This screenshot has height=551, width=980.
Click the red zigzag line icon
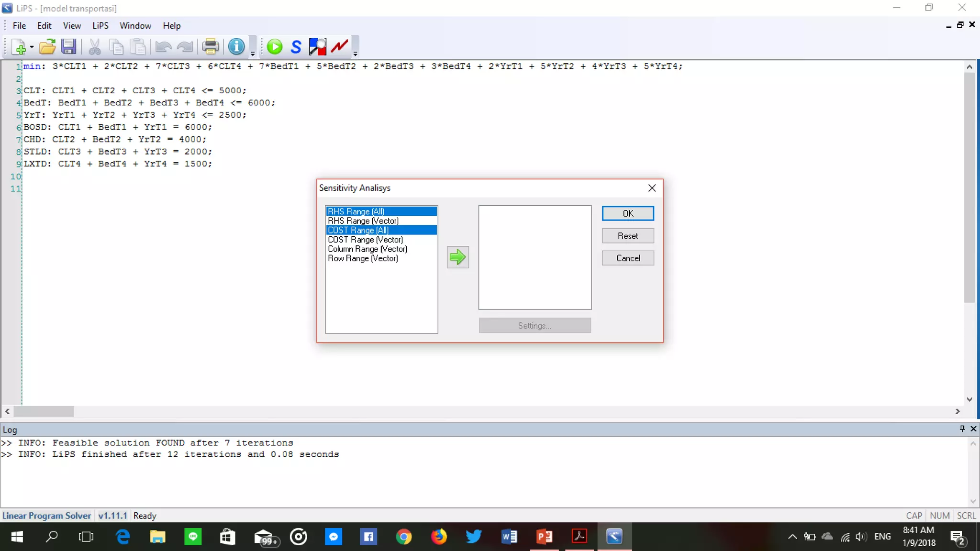tap(339, 46)
